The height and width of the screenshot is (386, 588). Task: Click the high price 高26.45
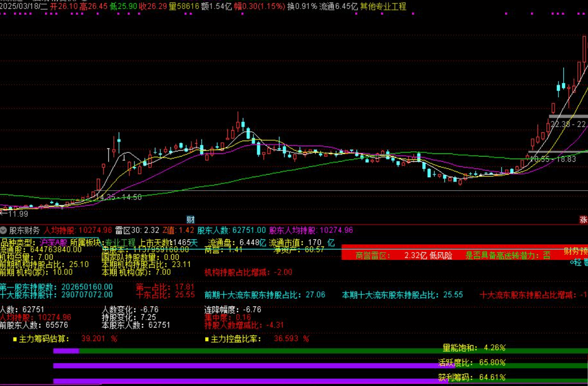click(x=94, y=6)
